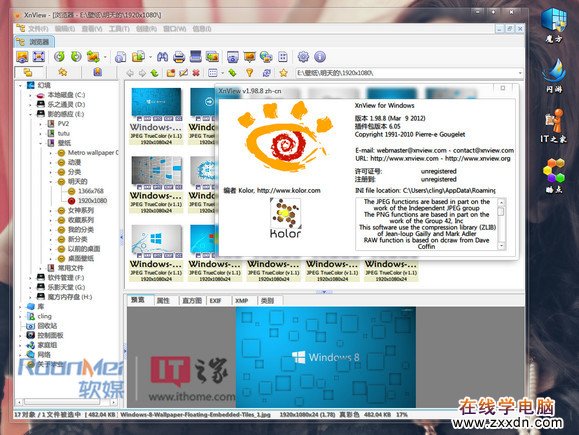Select the 1920x1080 folder in tree

(92, 201)
